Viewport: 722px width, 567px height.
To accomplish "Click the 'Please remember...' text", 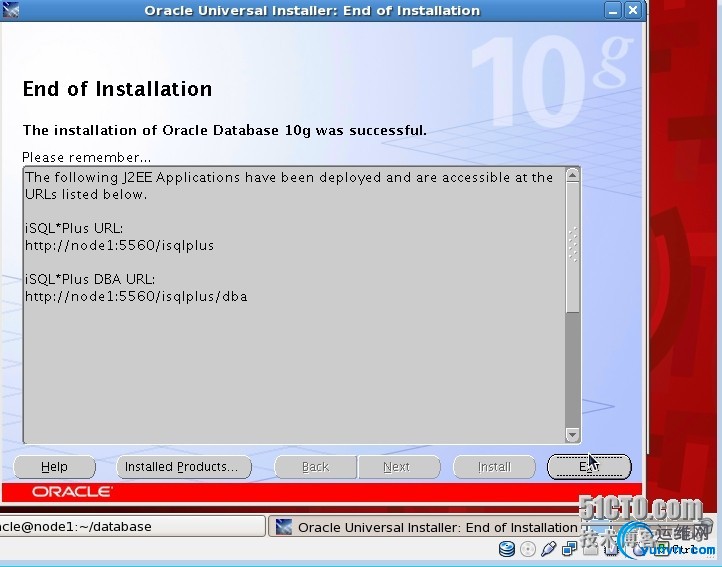I will pos(87,158).
